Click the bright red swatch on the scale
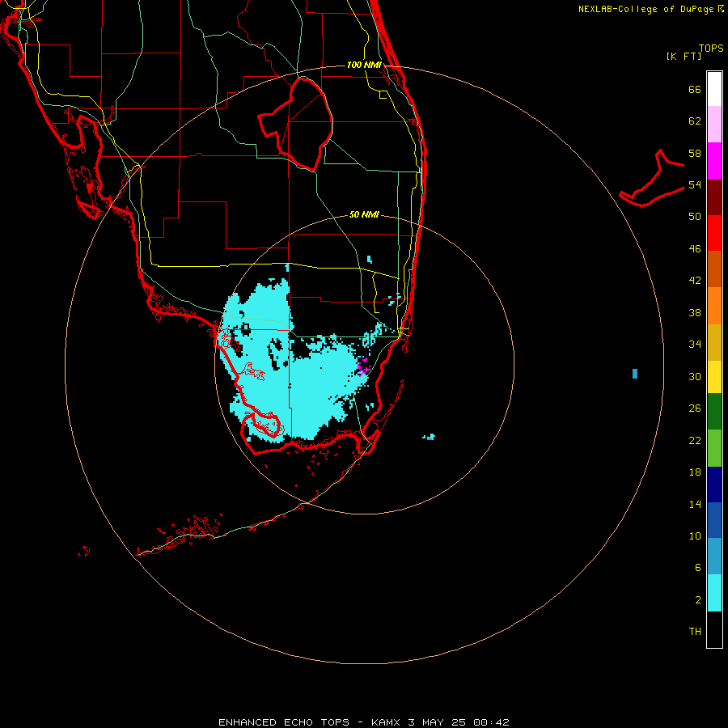The image size is (728, 728). click(x=714, y=233)
